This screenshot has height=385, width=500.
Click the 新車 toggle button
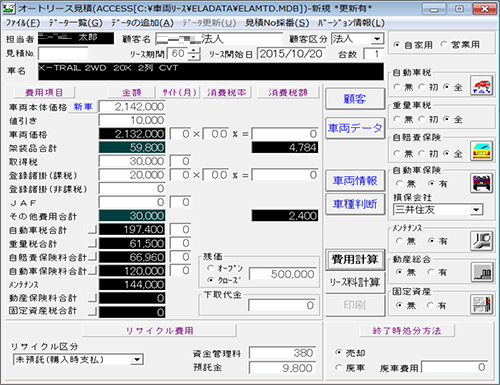click(x=83, y=107)
